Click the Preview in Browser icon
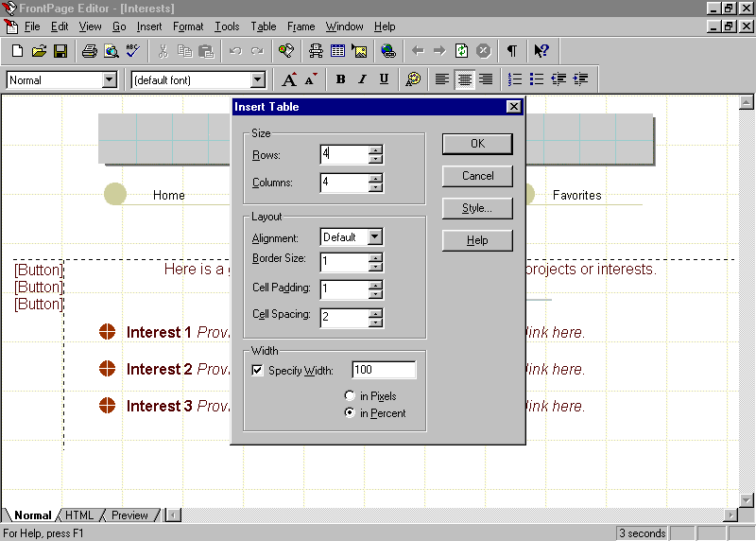 (112, 51)
